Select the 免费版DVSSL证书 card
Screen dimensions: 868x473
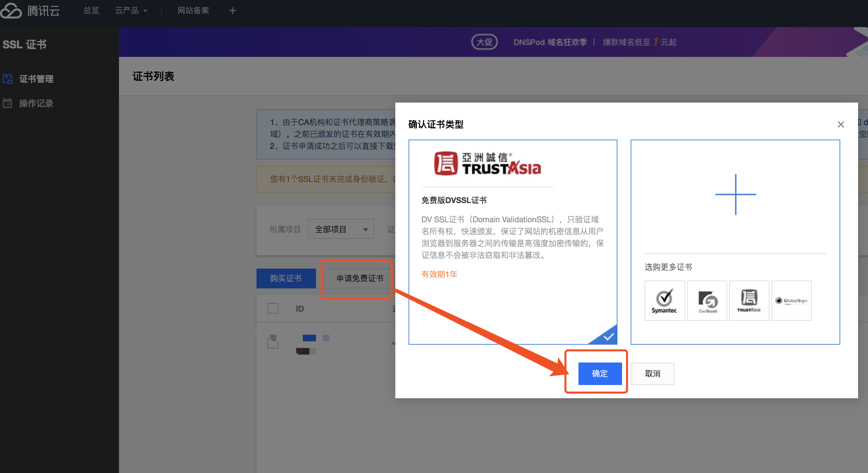513,242
